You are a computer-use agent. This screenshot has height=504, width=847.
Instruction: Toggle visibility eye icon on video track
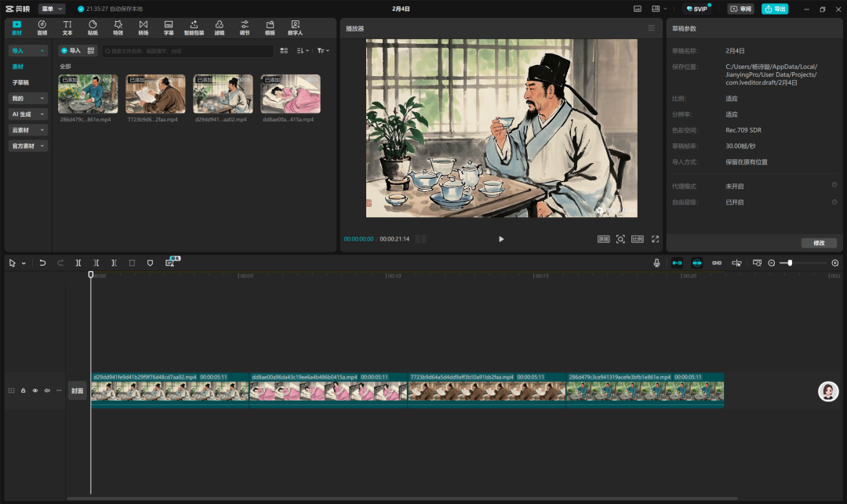(35, 390)
